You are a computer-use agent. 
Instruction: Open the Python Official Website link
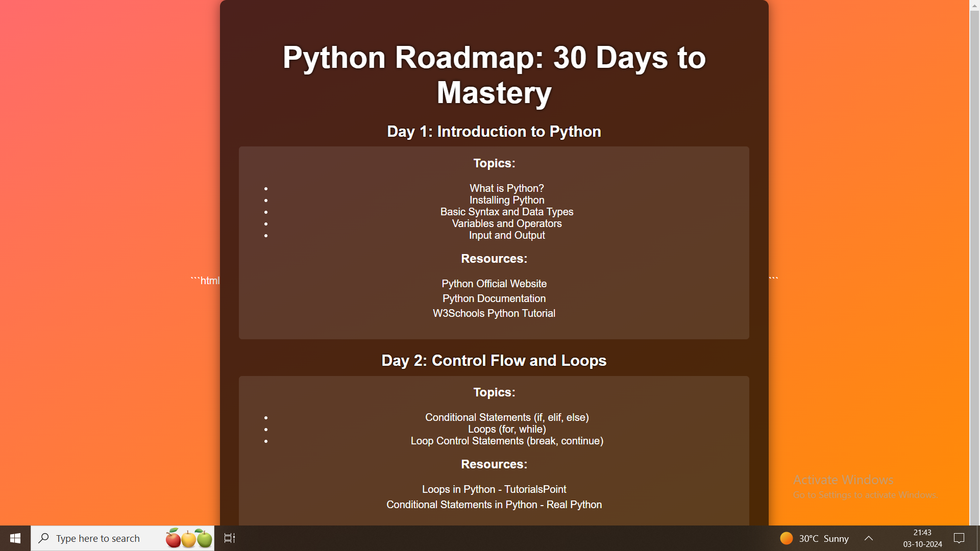[x=494, y=284]
